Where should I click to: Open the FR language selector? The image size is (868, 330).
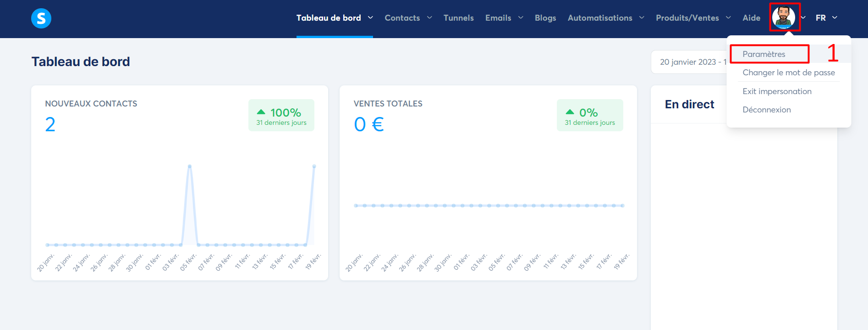pos(821,18)
